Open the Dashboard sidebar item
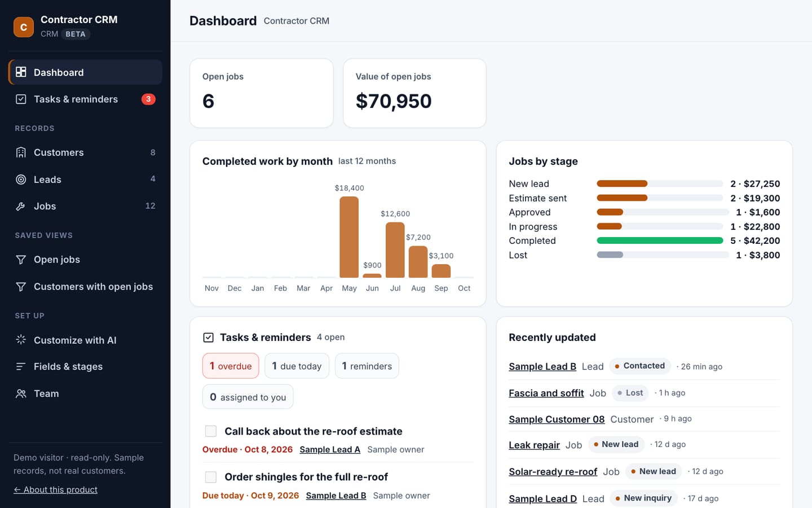Screen dimensions: 812x508 [x=86, y=72]
